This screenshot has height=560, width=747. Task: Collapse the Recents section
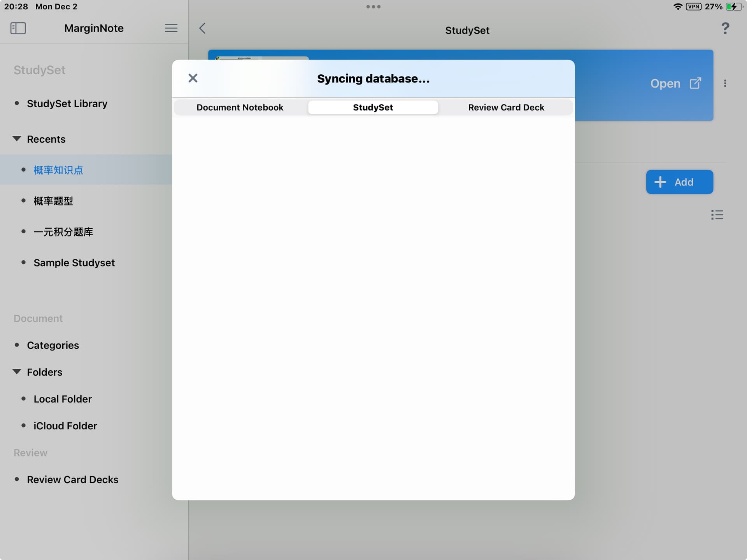coord(17,139)
